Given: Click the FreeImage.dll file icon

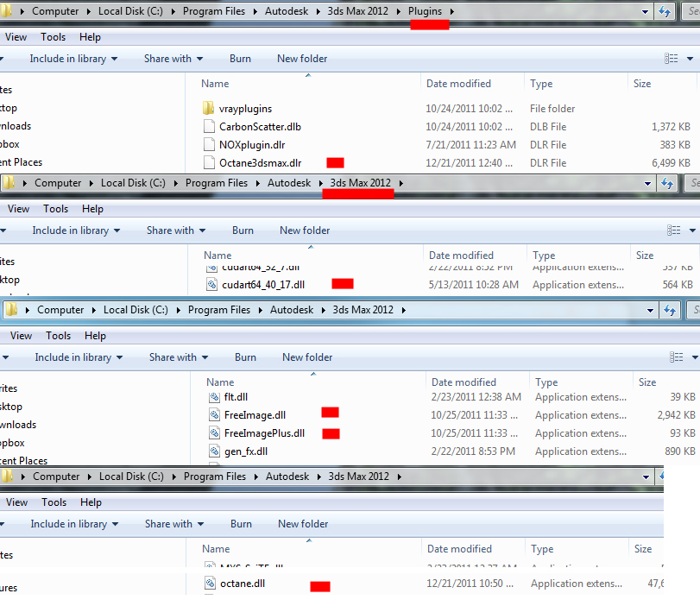Looking at the screenshot, I should click(214, 415).
